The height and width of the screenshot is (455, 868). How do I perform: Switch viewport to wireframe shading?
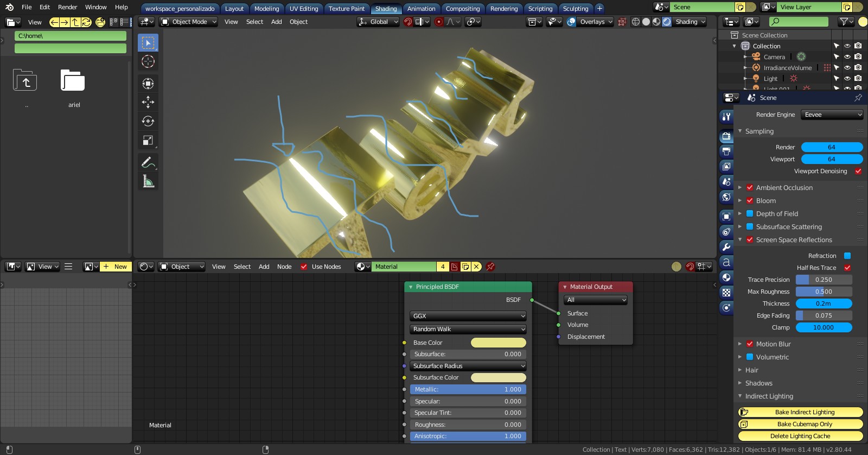(x=636, y=22)
